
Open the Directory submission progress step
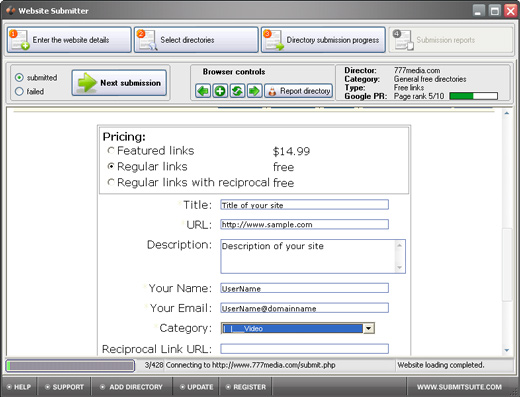323,40
